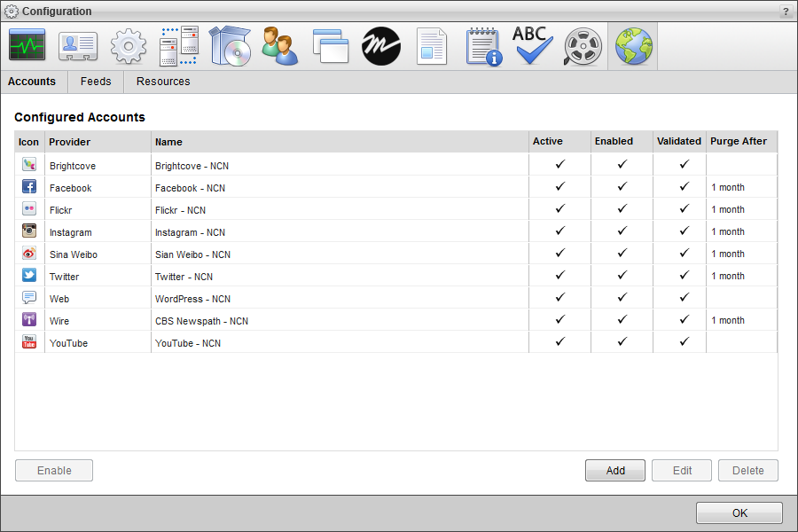Open the notepad info icon in toolbar
798x532 pixels.
(482, 45)
